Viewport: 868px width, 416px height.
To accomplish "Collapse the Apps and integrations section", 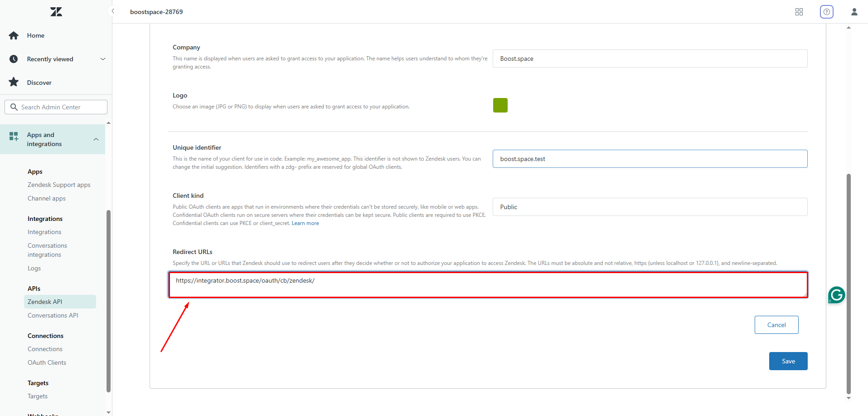I will pyautogui.click(x=96, y=139).
